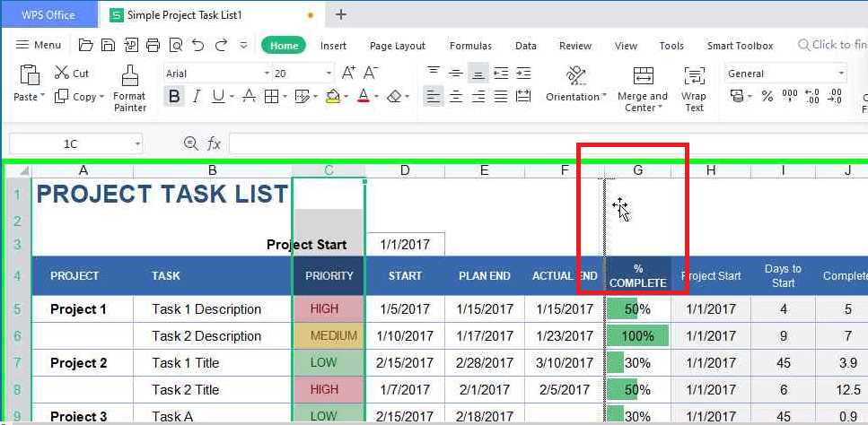Open the WPS Office home tab
The height and width of the screenshot is (425, 868).
click(48, 15)
